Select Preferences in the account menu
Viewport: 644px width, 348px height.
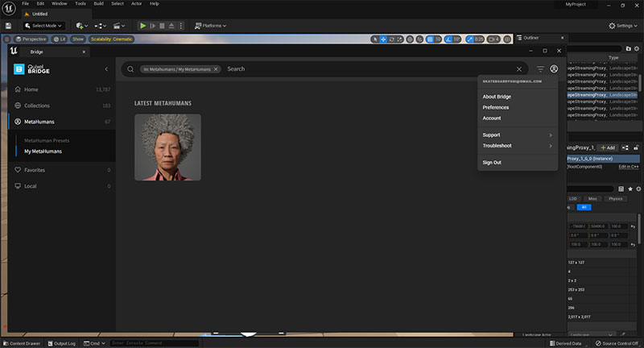pos(496,107)
